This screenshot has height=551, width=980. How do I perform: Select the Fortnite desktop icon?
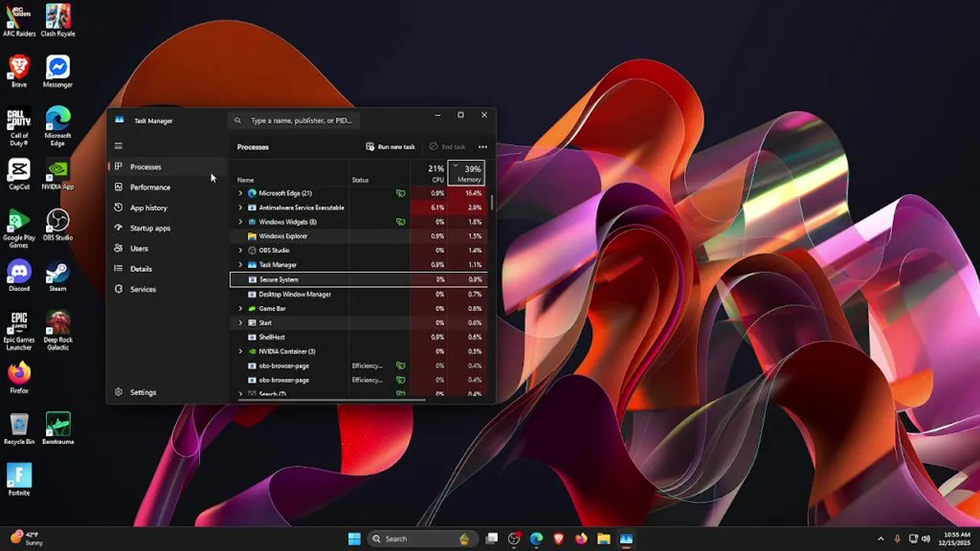[x=19, y=480]
